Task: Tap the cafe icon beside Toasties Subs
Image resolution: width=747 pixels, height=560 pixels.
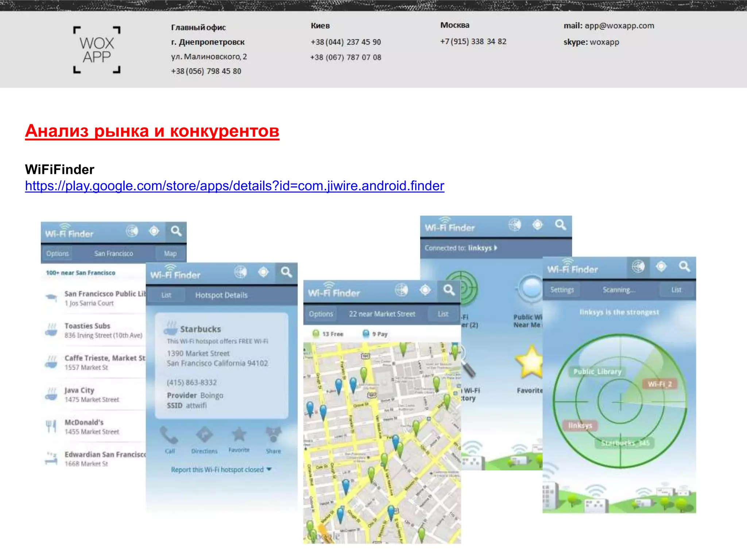Action: [x=51, y=330]
